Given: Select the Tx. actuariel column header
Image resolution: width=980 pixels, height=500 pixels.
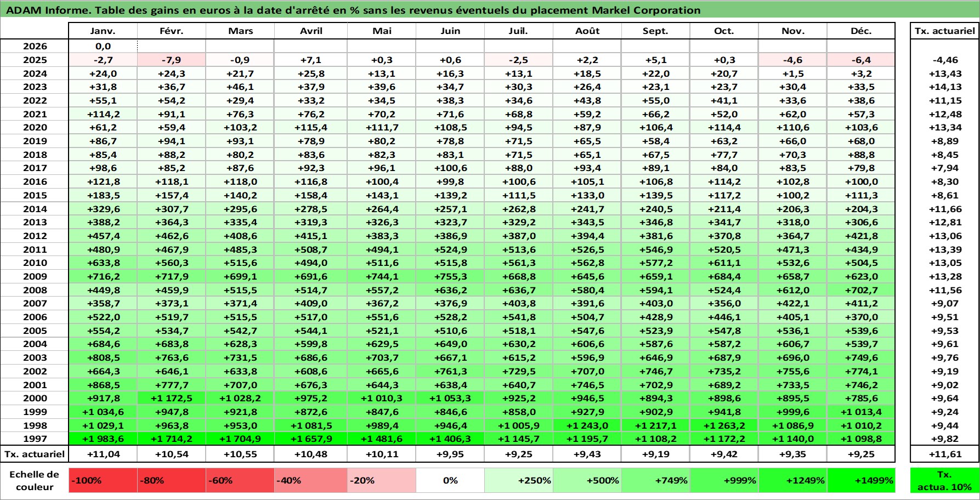Looking at the screenshot, I should click(945, 31).
